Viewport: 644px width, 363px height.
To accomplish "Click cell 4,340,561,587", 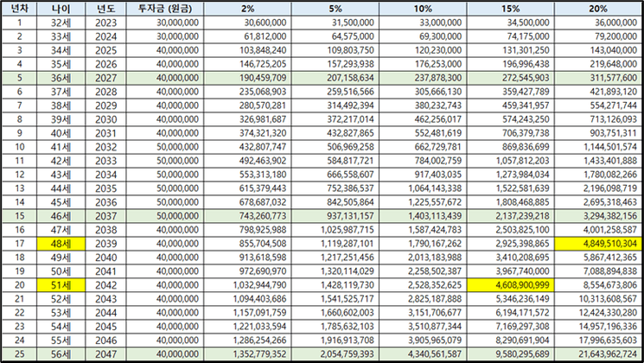I will 423,354.
